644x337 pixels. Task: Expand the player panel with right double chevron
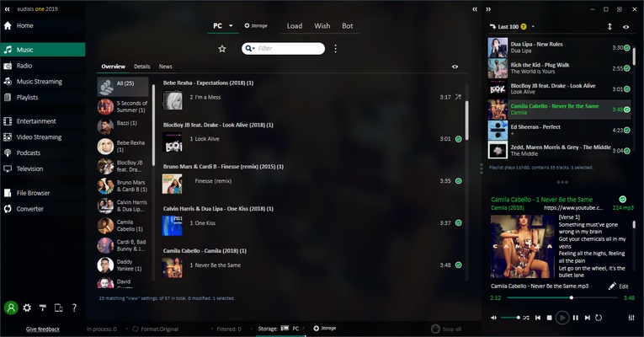pyautogui.click(x=488, y=9)
